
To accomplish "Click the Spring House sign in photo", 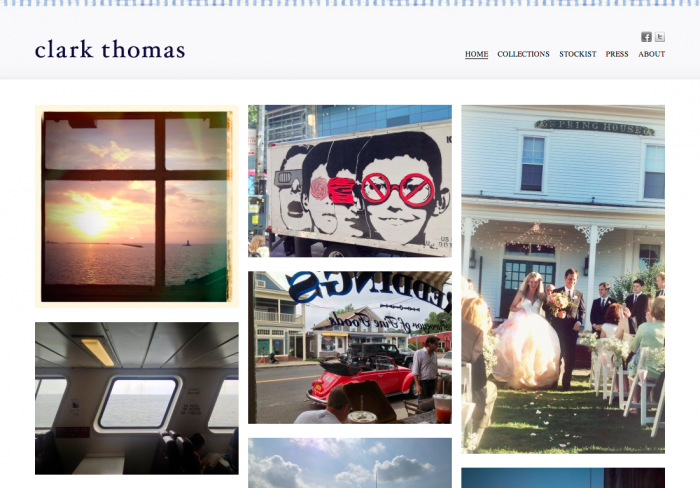I will click(594, 127).
